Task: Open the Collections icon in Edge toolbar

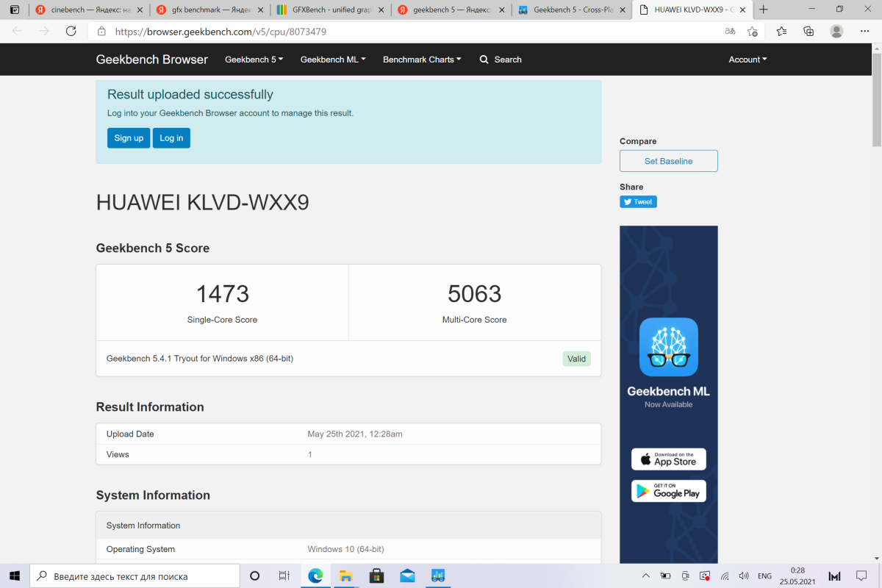Action: coord(808,31)
